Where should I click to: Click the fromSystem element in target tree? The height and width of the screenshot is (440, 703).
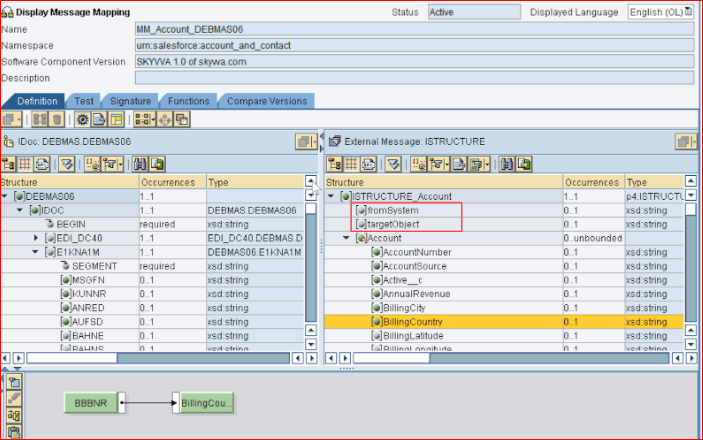tap(393, 210)
